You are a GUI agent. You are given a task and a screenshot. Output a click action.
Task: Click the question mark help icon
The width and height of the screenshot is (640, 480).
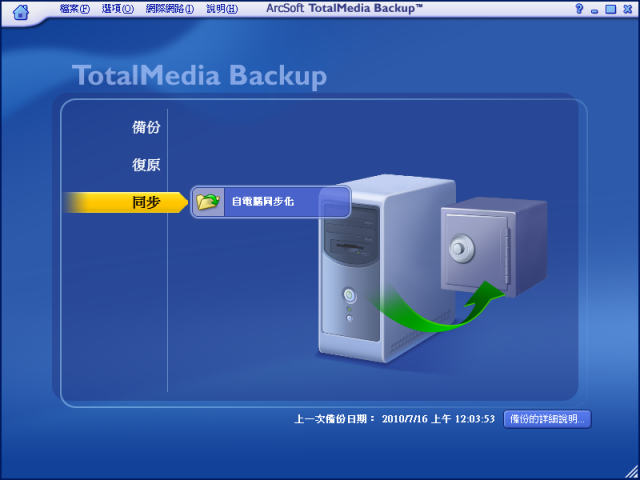coord(579,9)
